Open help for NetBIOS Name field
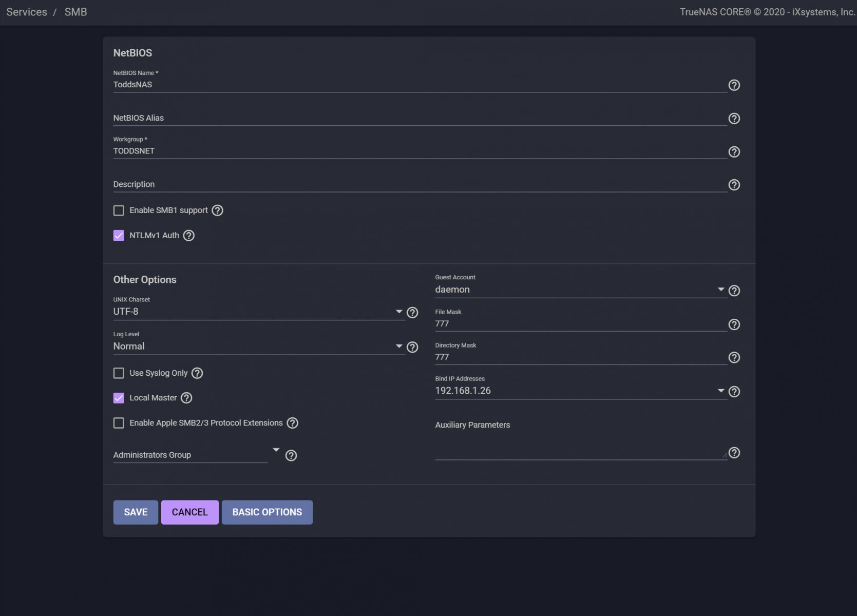Image resolution: width=857 pixels, height=616 pixels. 734,85
